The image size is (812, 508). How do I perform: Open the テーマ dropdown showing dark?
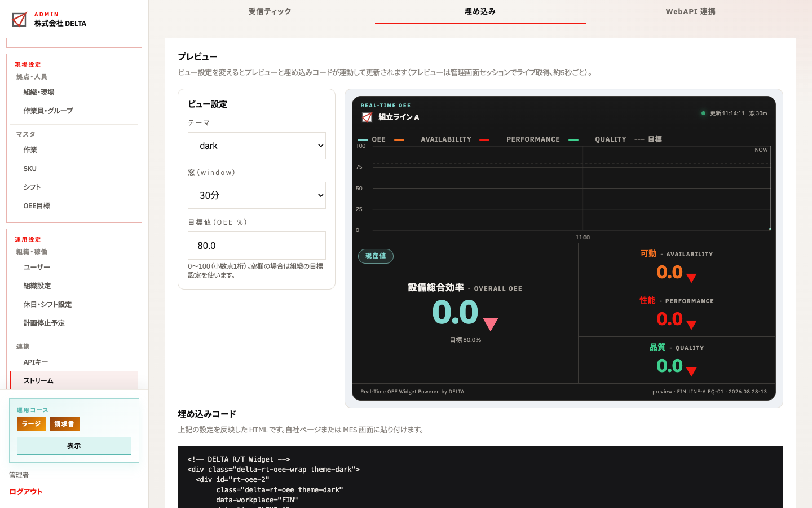coord(257,146)
